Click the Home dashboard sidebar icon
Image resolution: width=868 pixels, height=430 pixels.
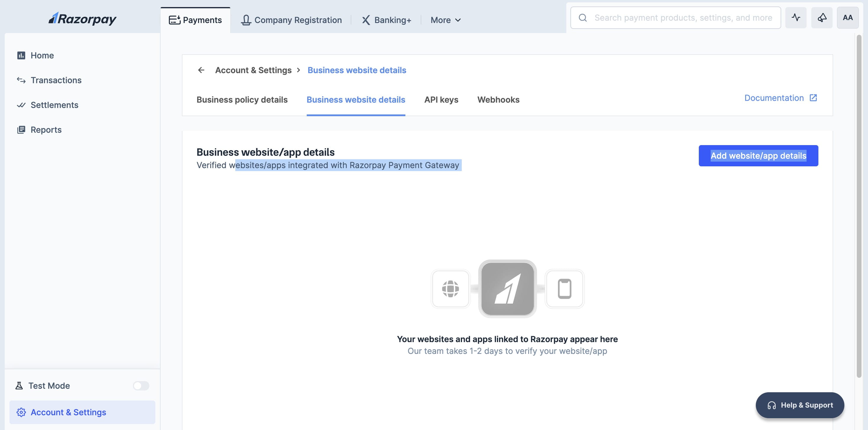tap(21, 55)
